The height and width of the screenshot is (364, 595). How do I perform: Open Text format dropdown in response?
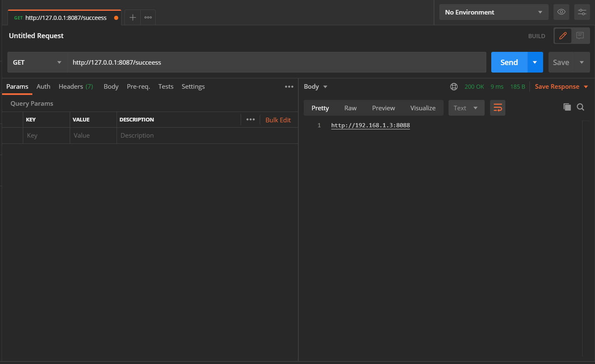click(466, 108)
